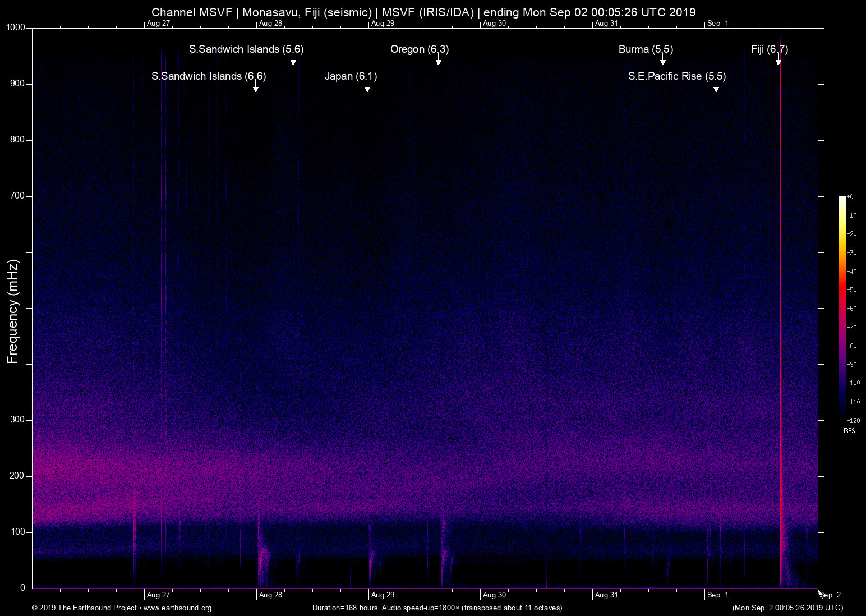This screenshot has height=616, width=866.
Task: Select the arrow marker below Burma (5.5)
Action: coord(662,61)
